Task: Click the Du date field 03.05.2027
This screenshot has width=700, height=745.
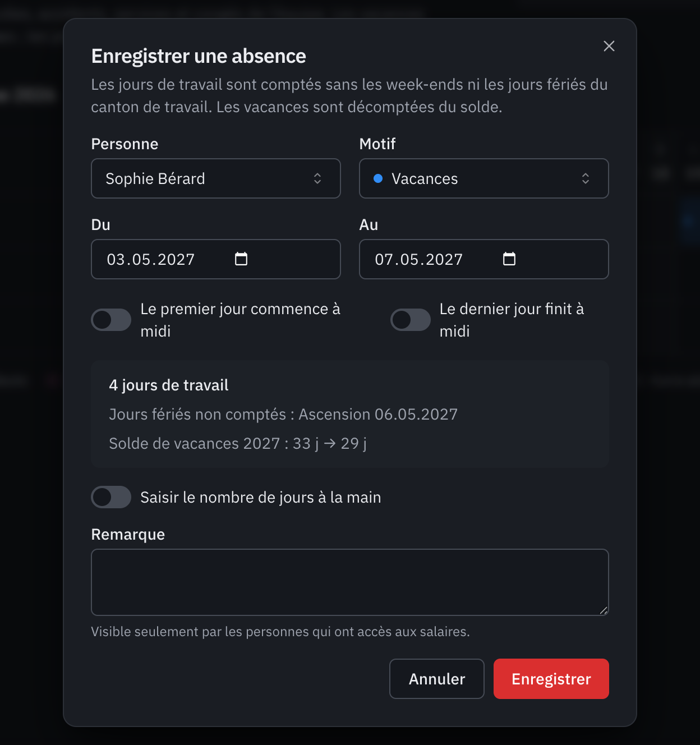Action: (x=216, y=259)
